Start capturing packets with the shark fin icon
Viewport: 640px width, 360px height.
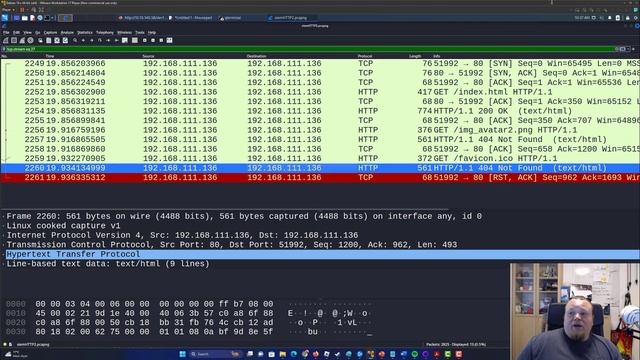coord(5,40)
